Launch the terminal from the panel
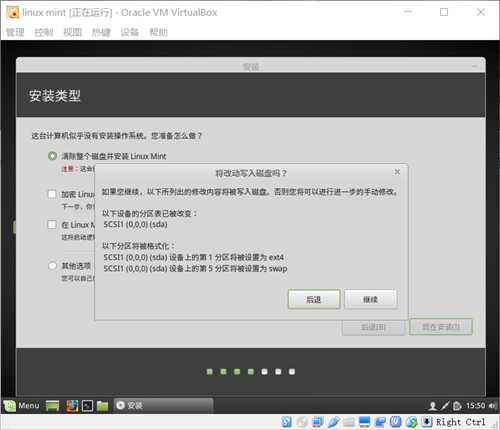500x430 pixels. [87, 406]
